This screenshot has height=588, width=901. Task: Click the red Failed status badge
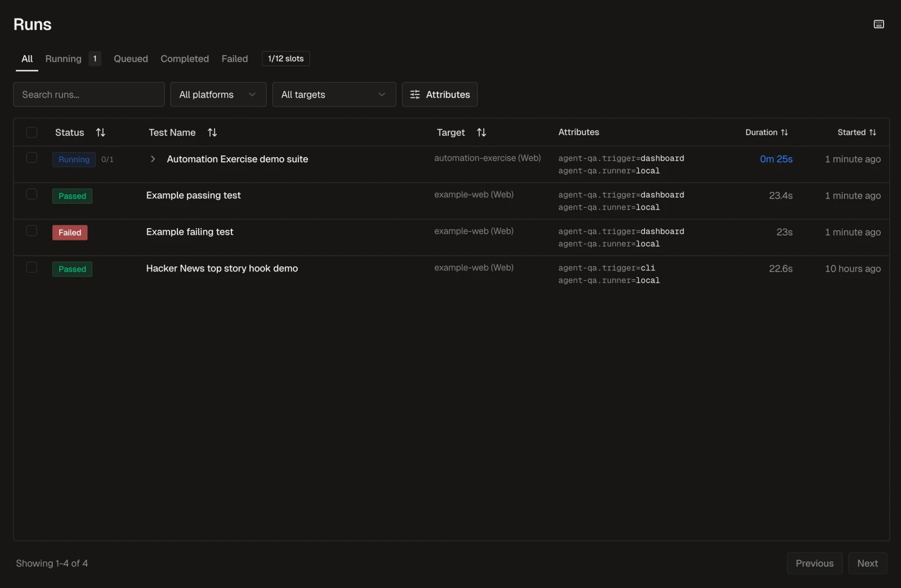coord(70,233)
